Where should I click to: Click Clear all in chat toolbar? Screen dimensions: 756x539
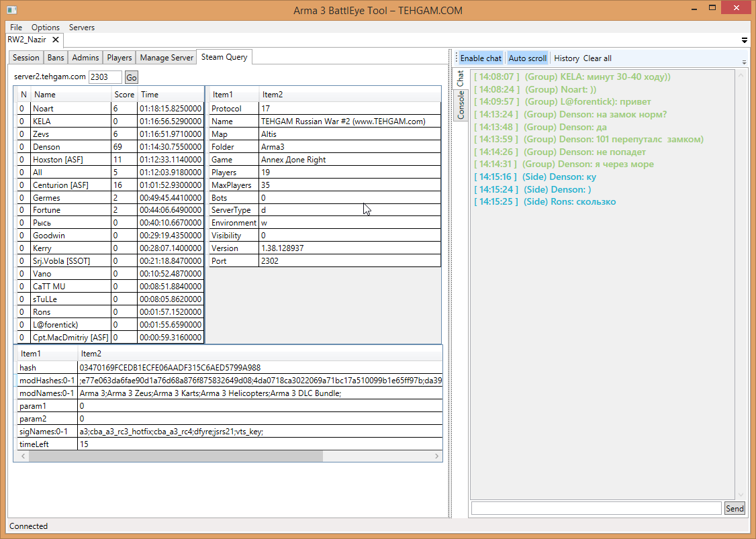click(598, 58)
